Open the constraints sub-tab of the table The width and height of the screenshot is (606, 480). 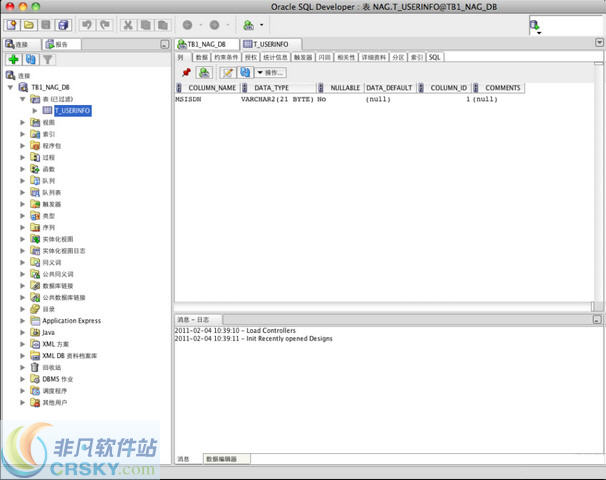(226, 57)
